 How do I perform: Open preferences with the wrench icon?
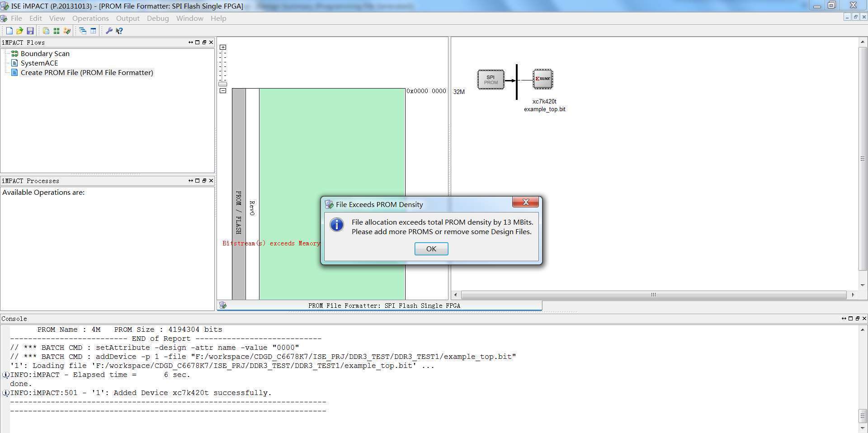pos(109,31)
